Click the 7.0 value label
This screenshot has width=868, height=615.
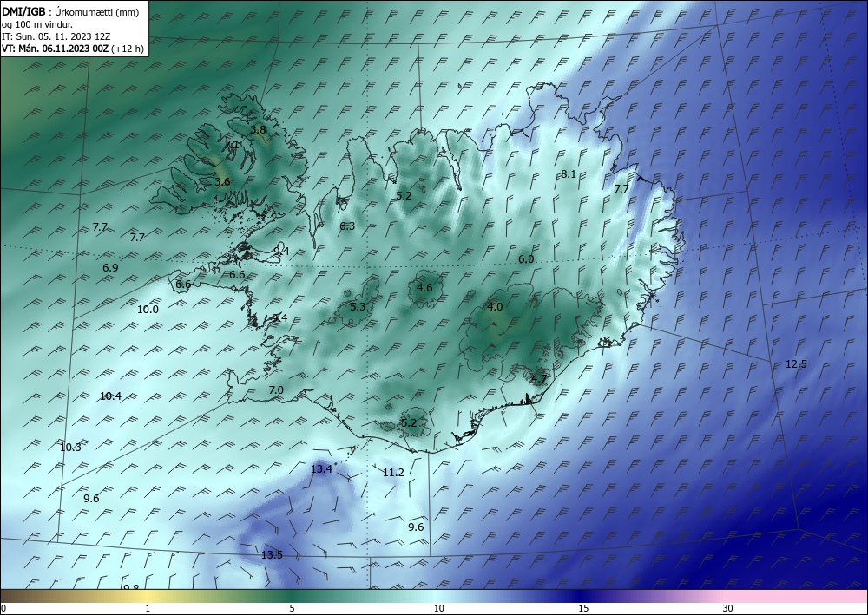[276, 390]
